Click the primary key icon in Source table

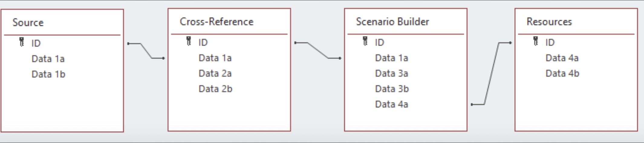(x=22, y=42)
